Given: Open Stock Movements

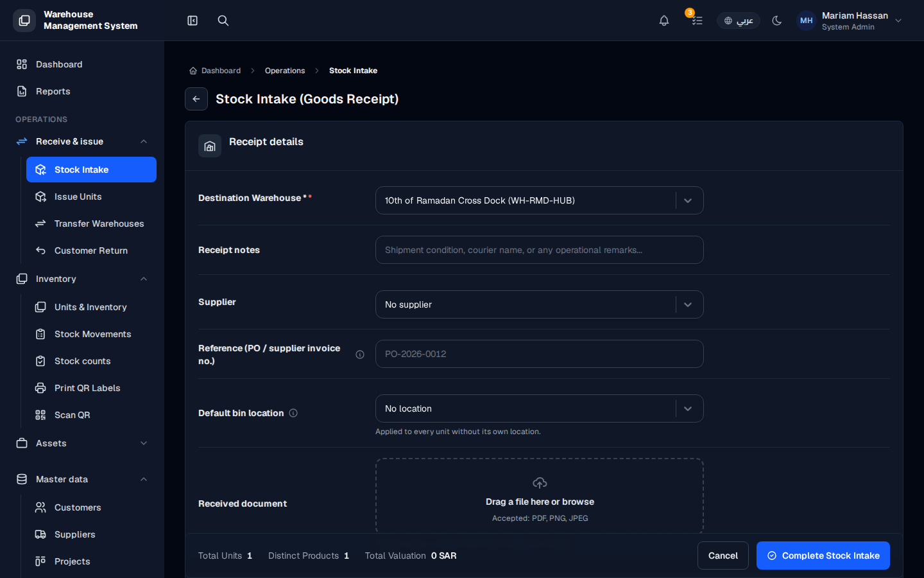Looking at the screenshot, I should (91, 334).
